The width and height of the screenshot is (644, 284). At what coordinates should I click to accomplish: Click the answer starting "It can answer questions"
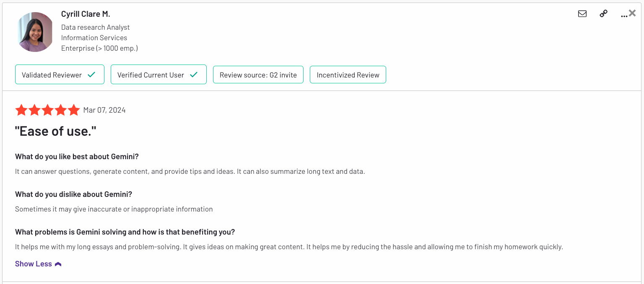(x=190, y=171)
